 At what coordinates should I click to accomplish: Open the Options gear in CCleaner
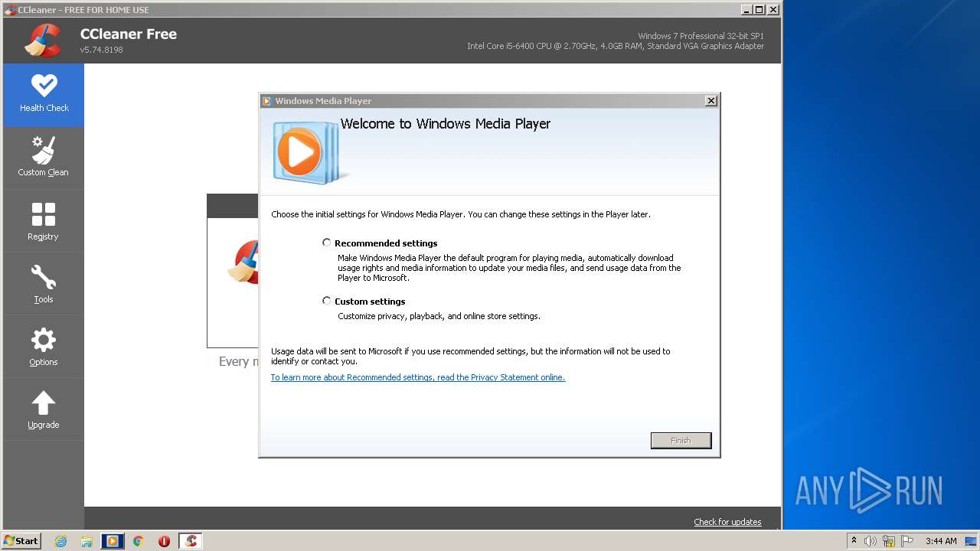(x=44, y=347)
